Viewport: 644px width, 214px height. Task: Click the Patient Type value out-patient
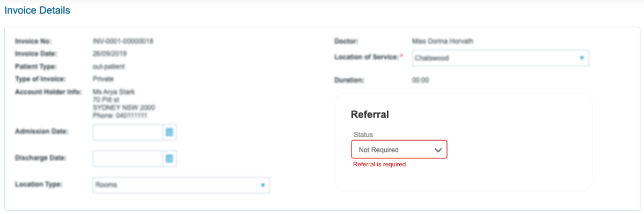click(108, 67)
